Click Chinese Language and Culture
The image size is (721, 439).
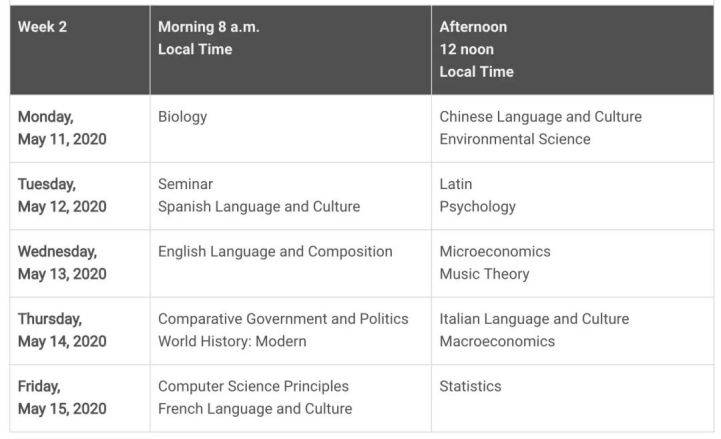pos(540,117)
